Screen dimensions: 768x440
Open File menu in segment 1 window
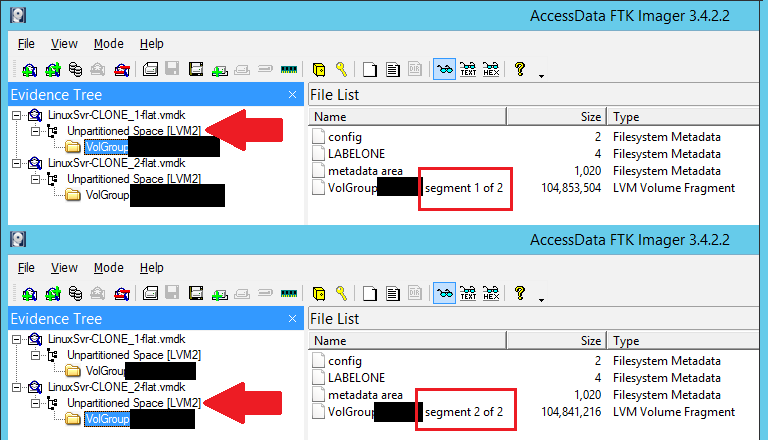(26, 44)
